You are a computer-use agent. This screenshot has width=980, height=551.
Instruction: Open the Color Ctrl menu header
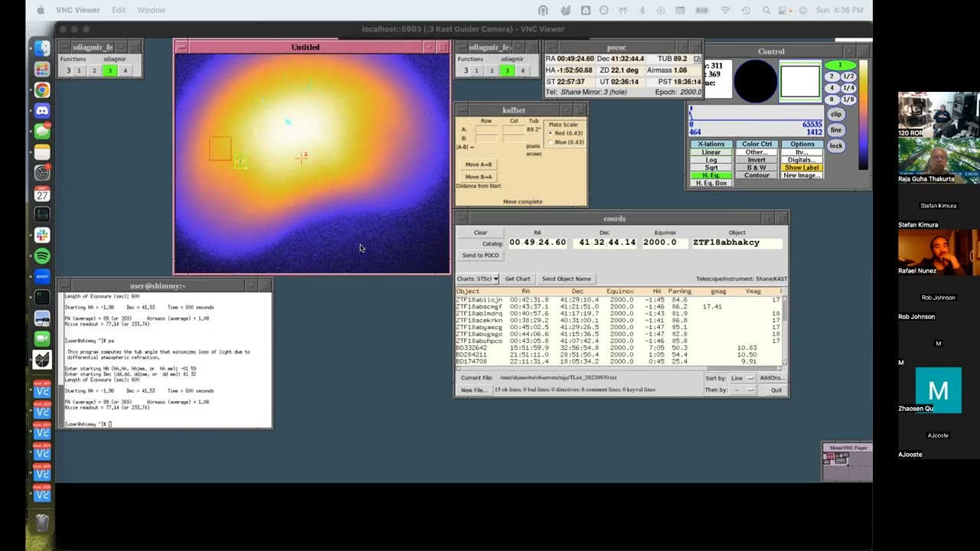tap(756, 144)
